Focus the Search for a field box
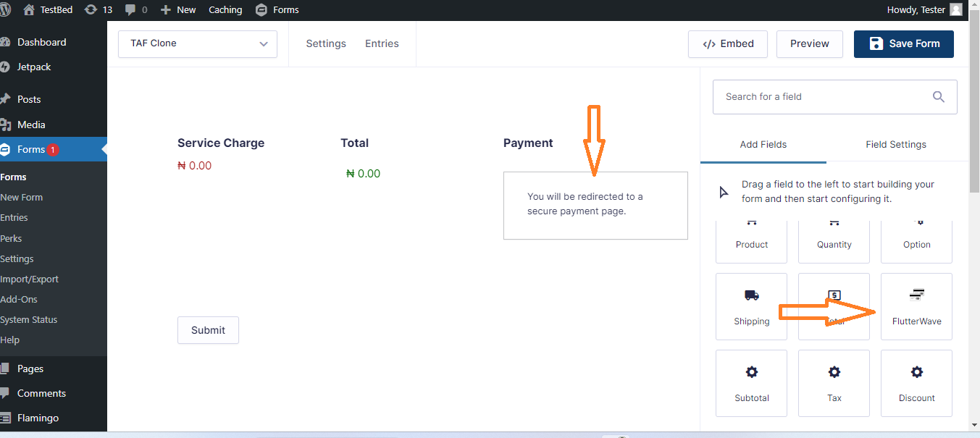 tap(835, 97)
